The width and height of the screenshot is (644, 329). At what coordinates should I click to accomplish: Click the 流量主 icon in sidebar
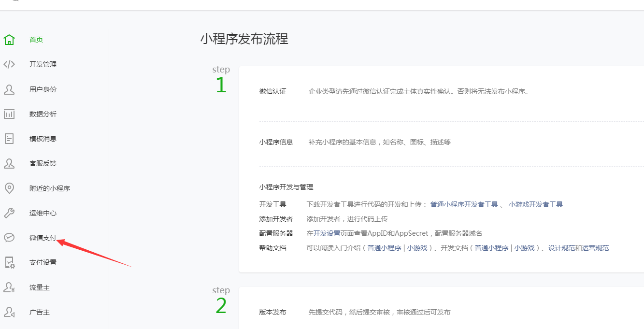9,287
